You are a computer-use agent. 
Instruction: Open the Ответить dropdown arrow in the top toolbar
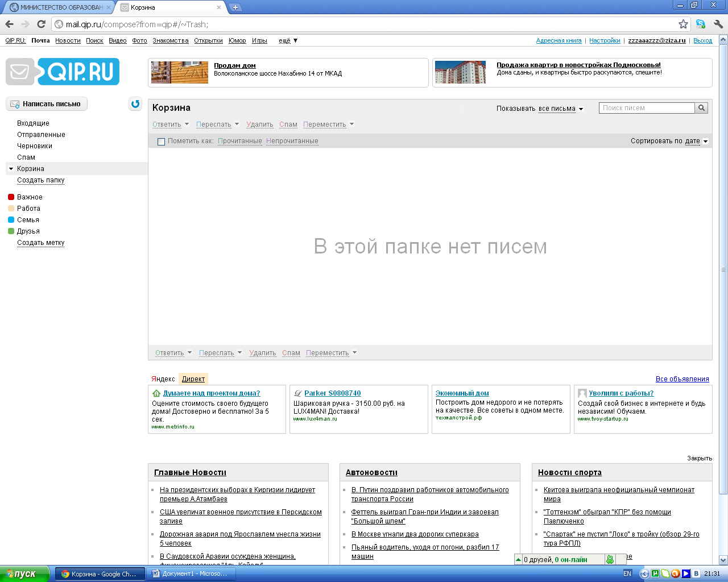[187, 124]
